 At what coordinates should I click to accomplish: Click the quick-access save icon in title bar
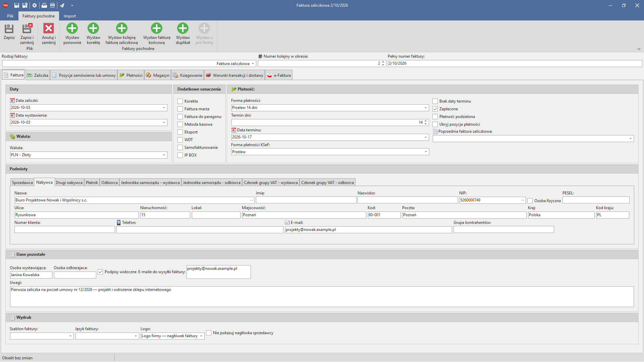(16, 5)
